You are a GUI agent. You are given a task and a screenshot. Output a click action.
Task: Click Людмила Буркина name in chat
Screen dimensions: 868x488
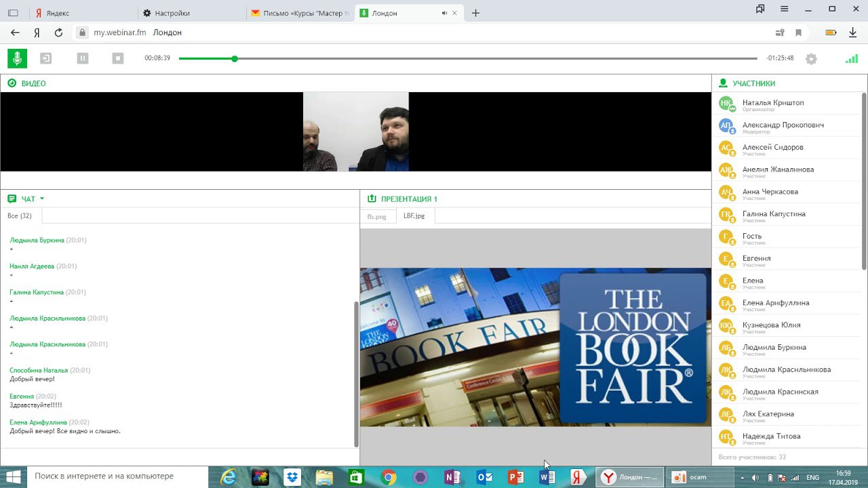point(37,240)
